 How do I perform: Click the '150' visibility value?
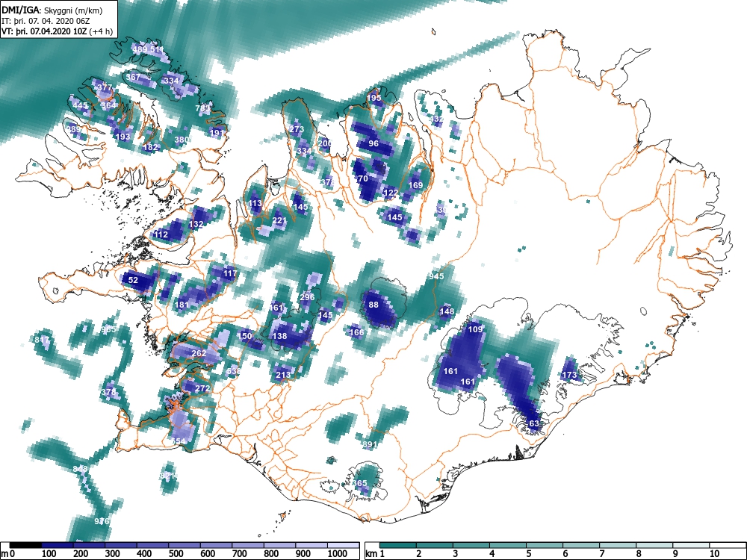[245, 336]
